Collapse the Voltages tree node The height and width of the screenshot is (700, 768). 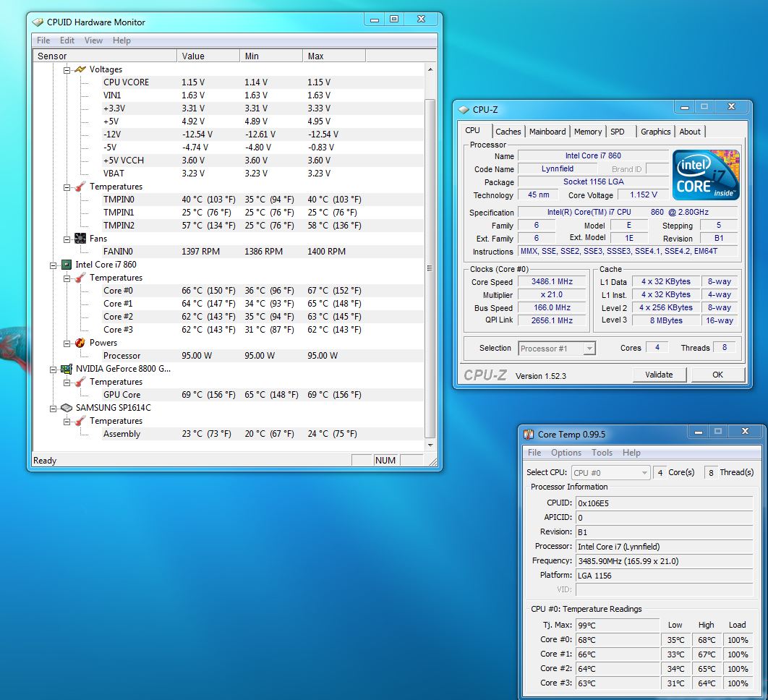pos(67,69)
